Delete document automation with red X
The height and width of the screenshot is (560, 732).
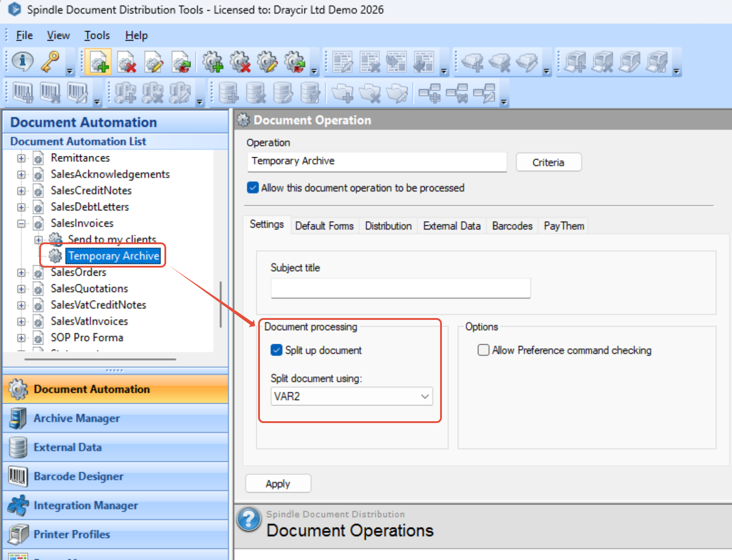pyautogui.click(x=127, y=62)
